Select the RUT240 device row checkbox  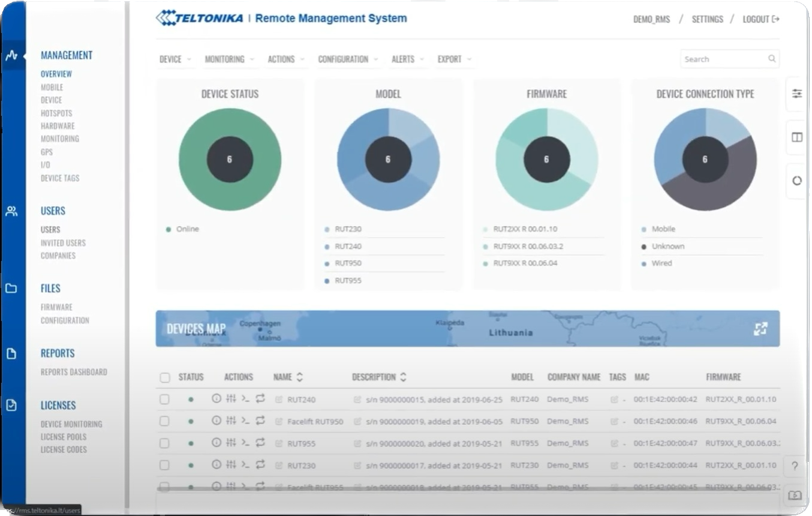164,400
